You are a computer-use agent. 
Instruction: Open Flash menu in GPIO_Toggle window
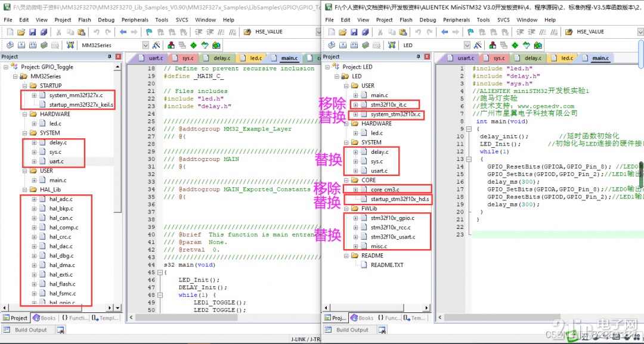(84, 20)
